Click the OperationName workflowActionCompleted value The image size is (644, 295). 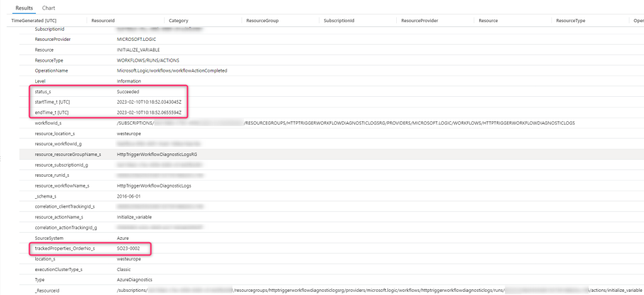click(172, 70)
